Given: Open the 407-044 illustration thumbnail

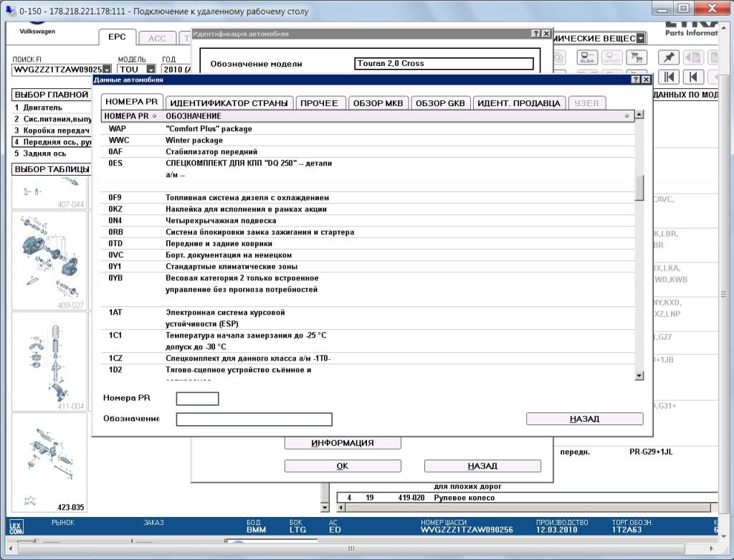Looking at the screenshot, I should (x=49, y=193).
